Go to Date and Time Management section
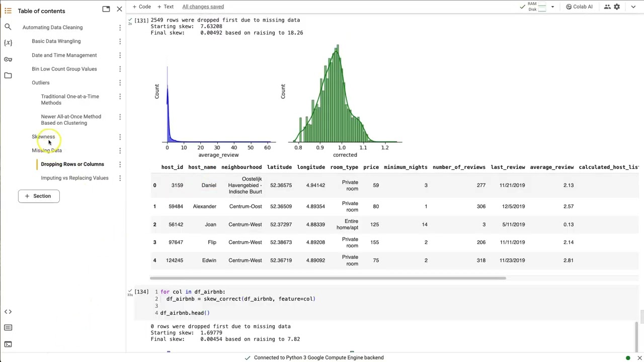The height and width of the screenshot is (362, 644). (64, 55)
